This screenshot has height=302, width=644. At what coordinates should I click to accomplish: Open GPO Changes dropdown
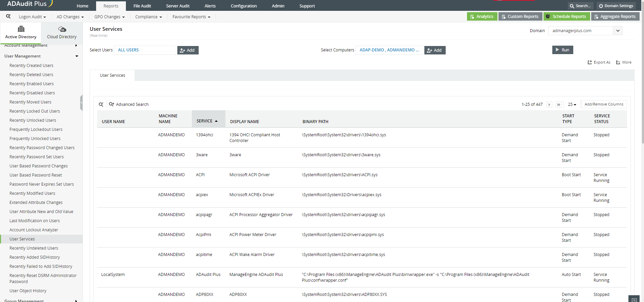tap(109, 17)
